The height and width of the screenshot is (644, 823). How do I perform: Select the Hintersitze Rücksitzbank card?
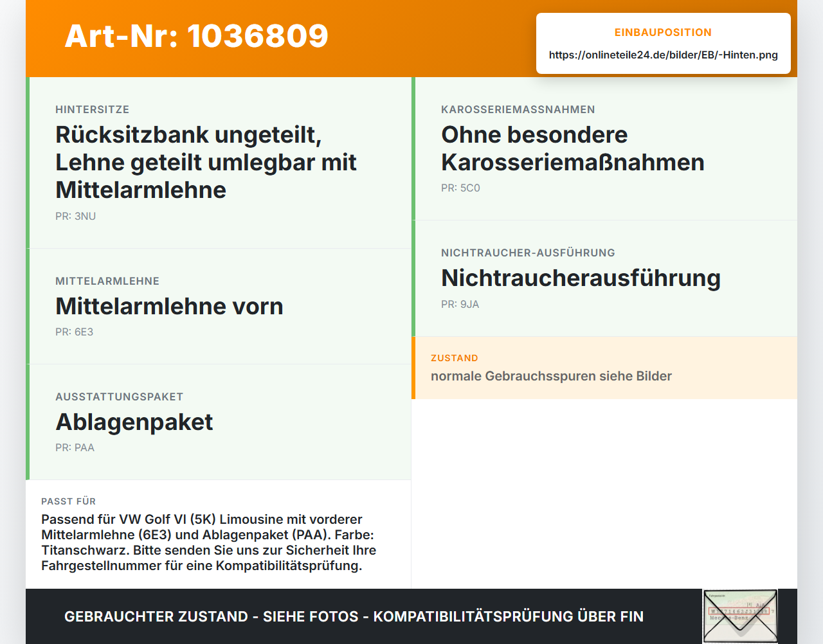pos(219,163)
